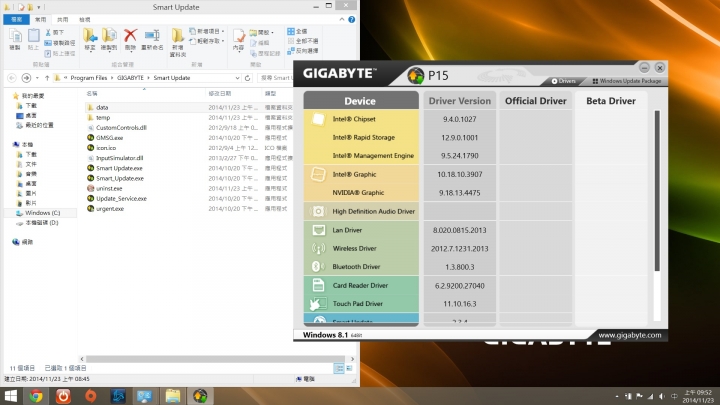Click the Wireless Driver antenna icon
Viewport: 720px width, 405px height.
pos(318,248)
